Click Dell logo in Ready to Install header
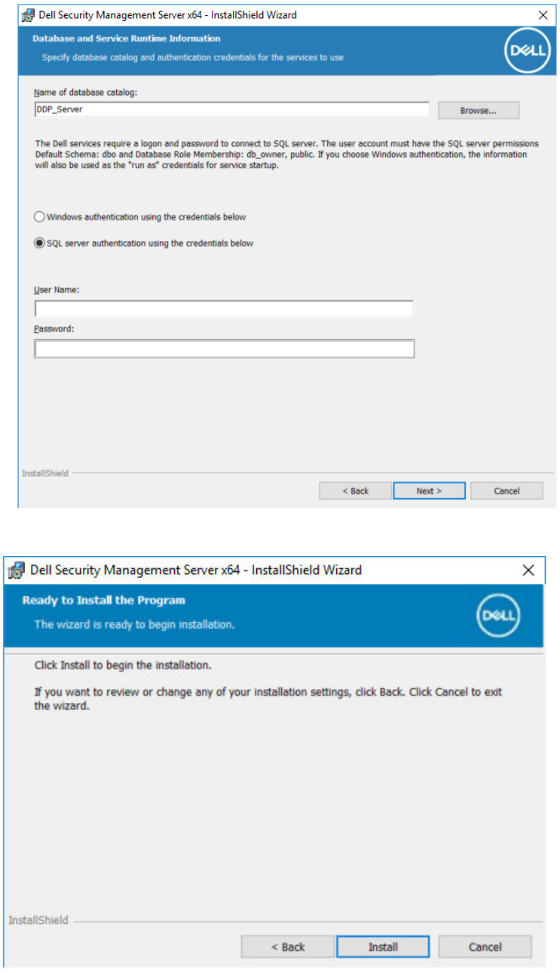This screenshot has height=973, width=560. coord(498,616)
